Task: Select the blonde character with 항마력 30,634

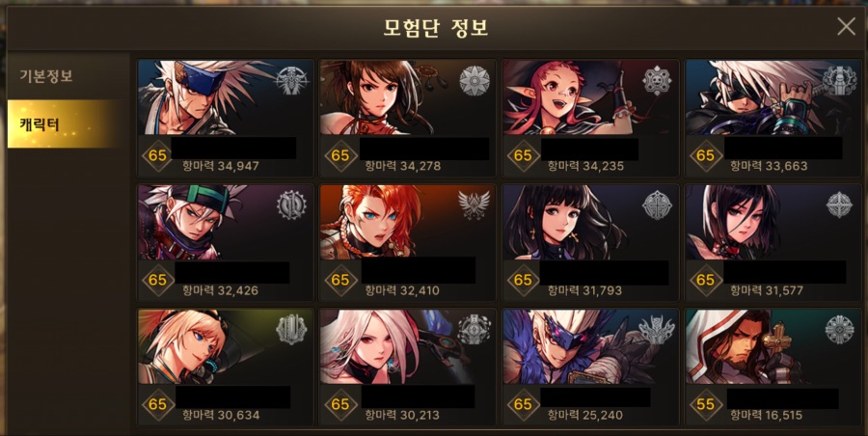Action: pos(226,367)
